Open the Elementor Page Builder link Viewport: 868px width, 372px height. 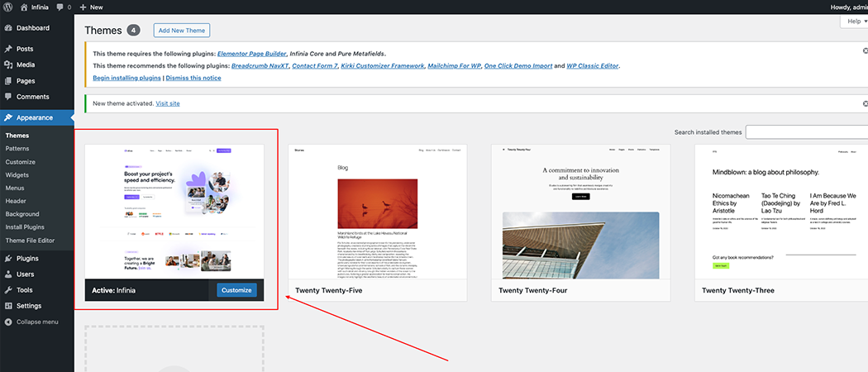pos(252,54)
